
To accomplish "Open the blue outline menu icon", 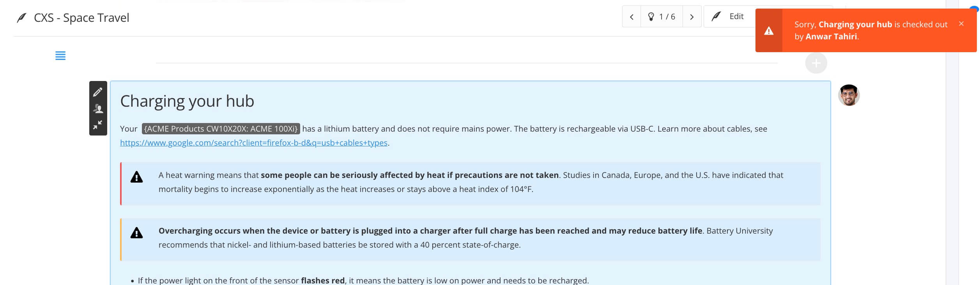I will [60, 56].
